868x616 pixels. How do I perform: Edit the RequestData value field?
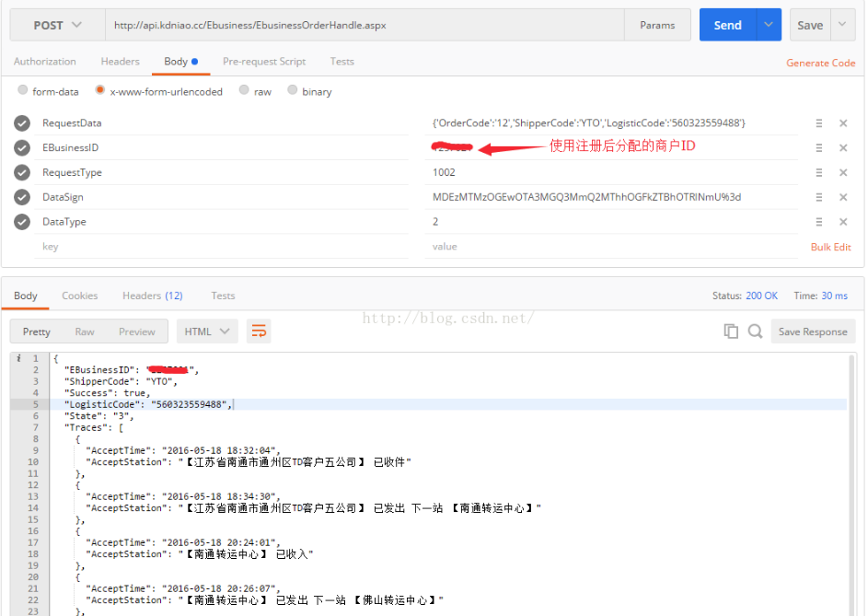pos(611,123)
